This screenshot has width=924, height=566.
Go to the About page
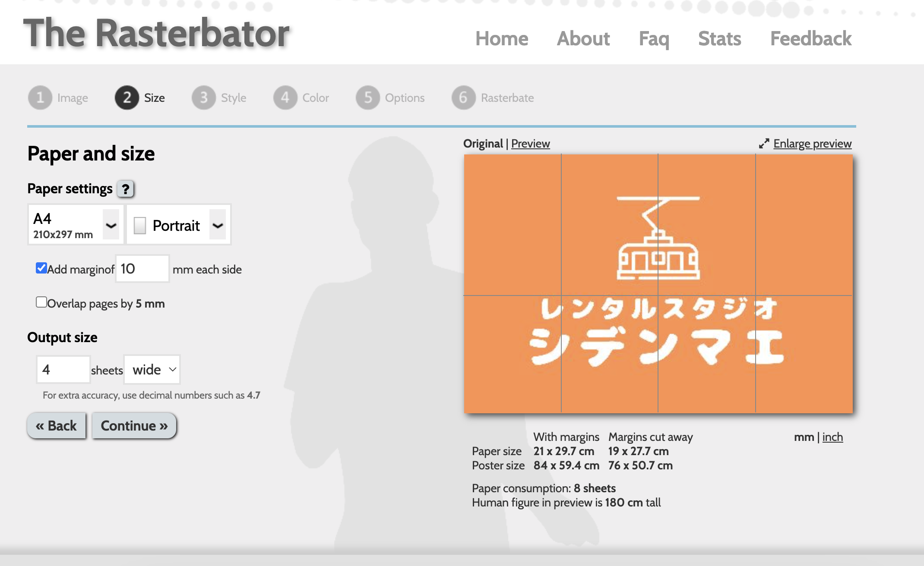(583, 39)
